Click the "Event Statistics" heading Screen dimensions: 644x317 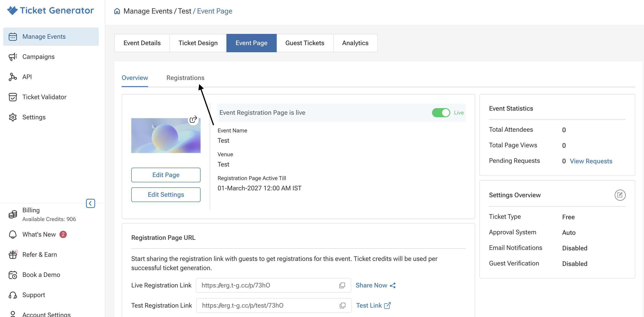point(511,109)
